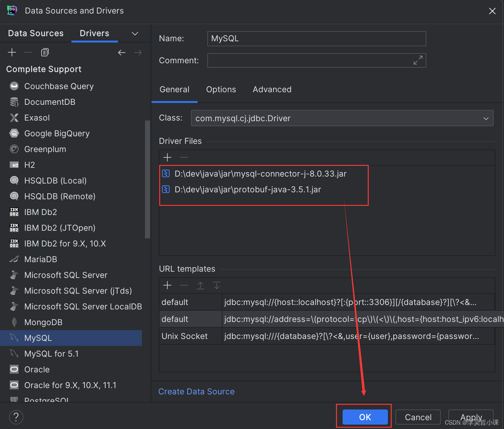Screen dimensions: 504x429
Task: Click the Comment input field
Action: tap(316, 60)
